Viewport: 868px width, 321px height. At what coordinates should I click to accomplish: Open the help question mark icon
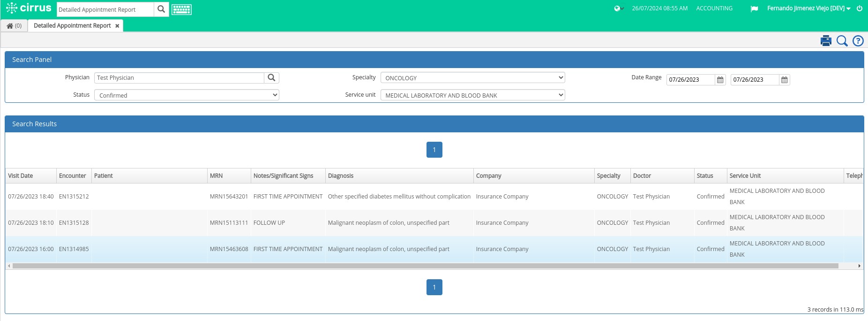coord(858,41)
